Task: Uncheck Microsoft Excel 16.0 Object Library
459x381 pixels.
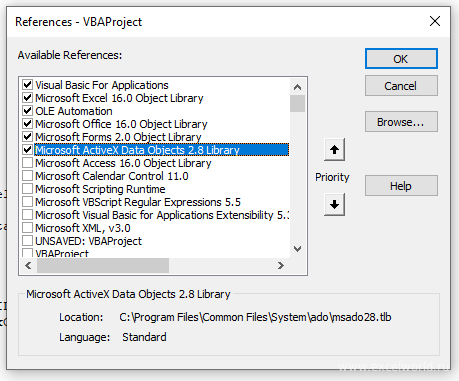Action: point(27,98)
